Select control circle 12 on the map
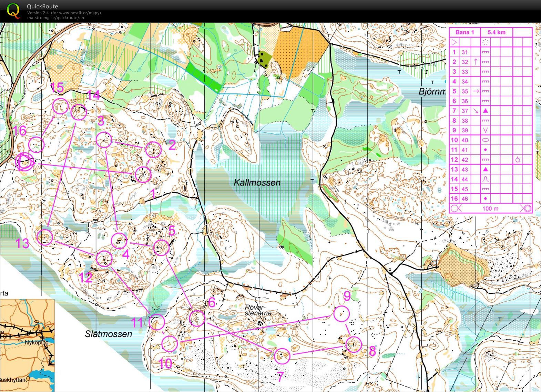The image size is (541, 392). [x=104, y=259]
